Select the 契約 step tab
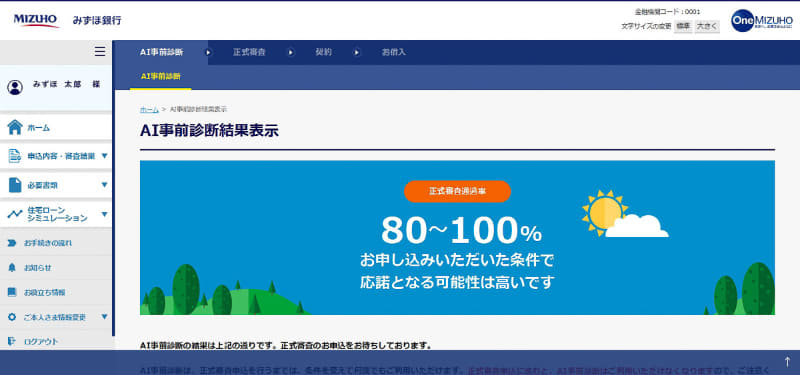 [x=323, y=52]
